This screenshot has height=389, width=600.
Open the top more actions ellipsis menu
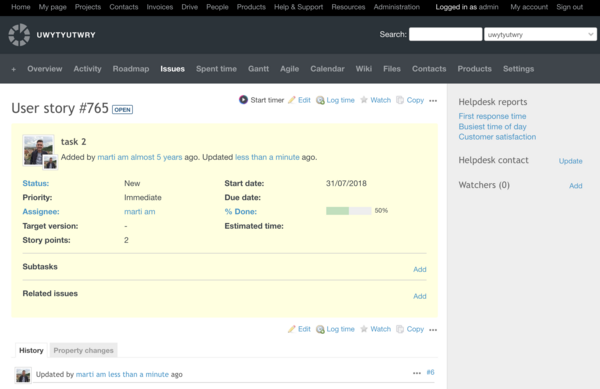433,101
